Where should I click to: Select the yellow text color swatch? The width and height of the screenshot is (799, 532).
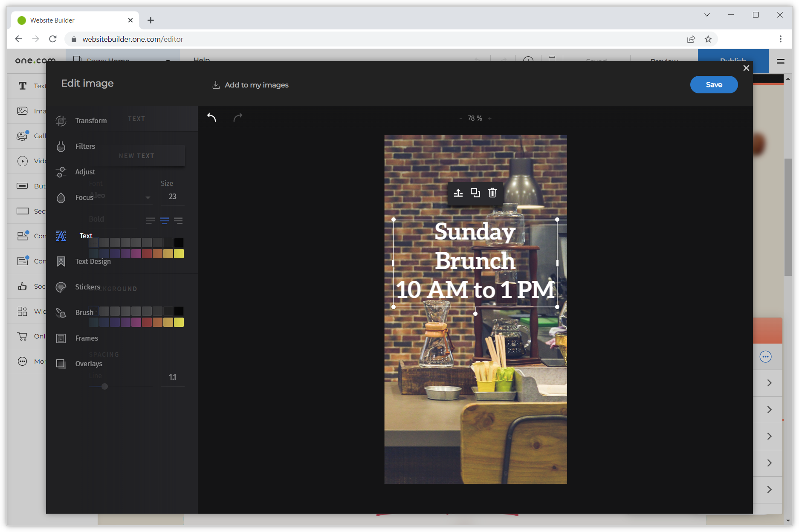[179, 253]
